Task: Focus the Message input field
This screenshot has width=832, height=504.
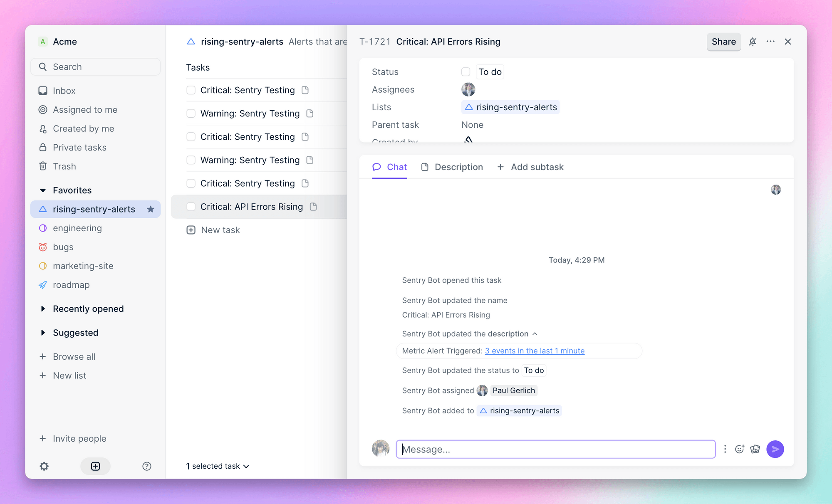Action: coord(555,449)
